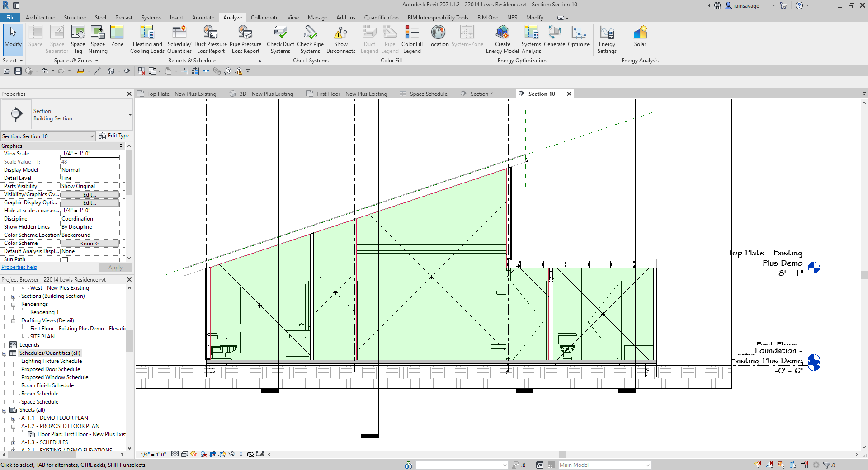
Task: Click the Properties help link
Action: [x=19, y=267]
